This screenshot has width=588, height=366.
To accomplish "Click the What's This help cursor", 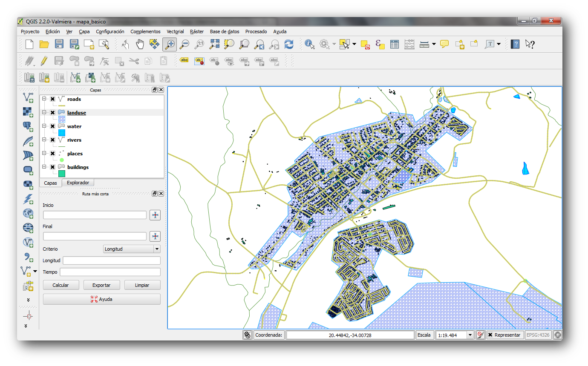I will [530, 44].
